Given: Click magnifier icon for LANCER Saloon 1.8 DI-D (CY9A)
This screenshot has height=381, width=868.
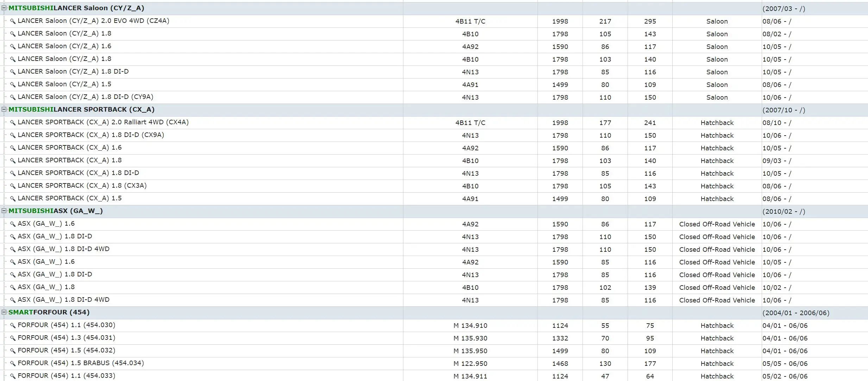Looking at the screenshot, I should [x=13, y=97].
